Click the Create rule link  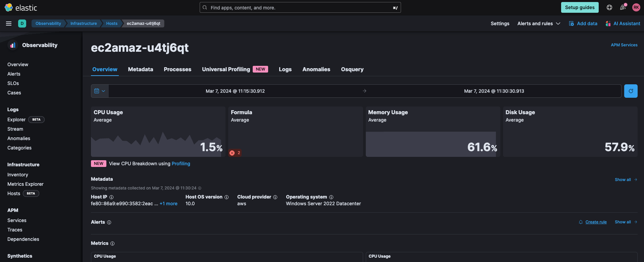point(596,222)
